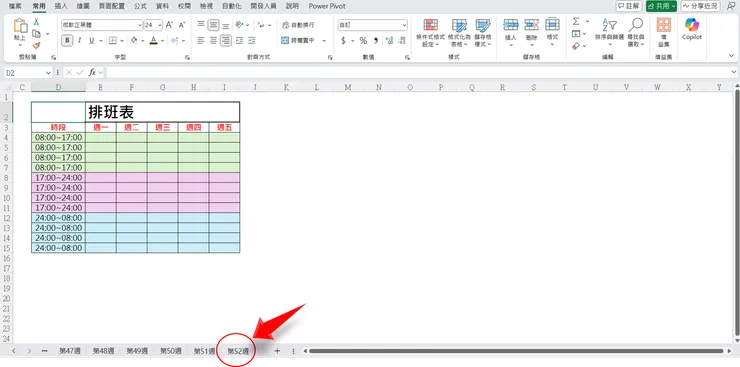Click the Orientation text-angle icon
Viewport: 740px width, 367px height.
pos(240,25)
